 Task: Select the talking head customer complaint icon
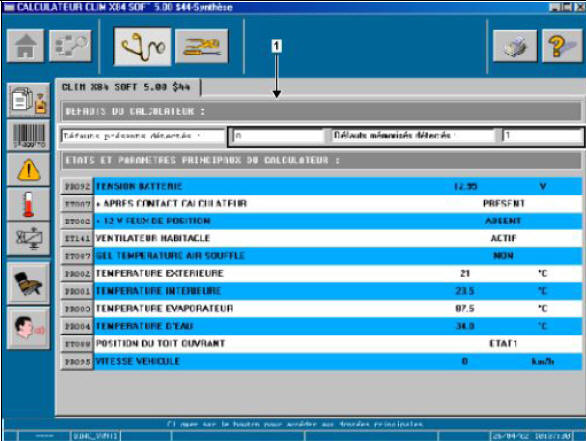28,328
